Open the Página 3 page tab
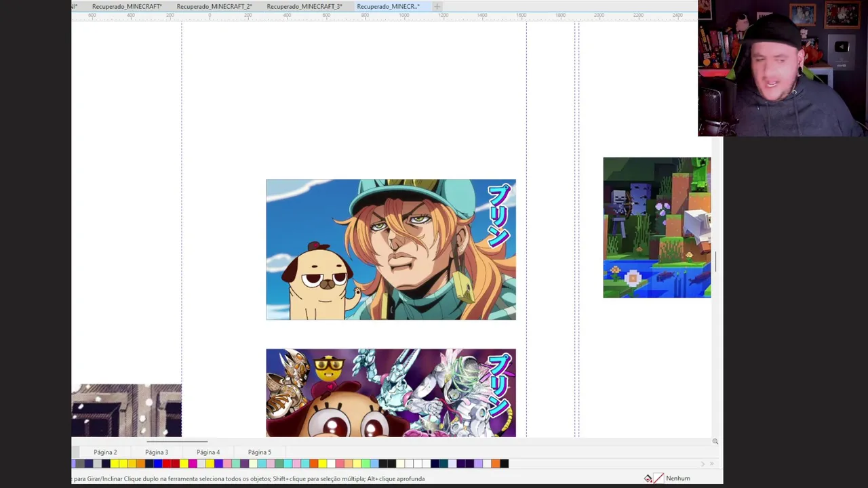This screenshot has height=488, width=868. (157, 452)
